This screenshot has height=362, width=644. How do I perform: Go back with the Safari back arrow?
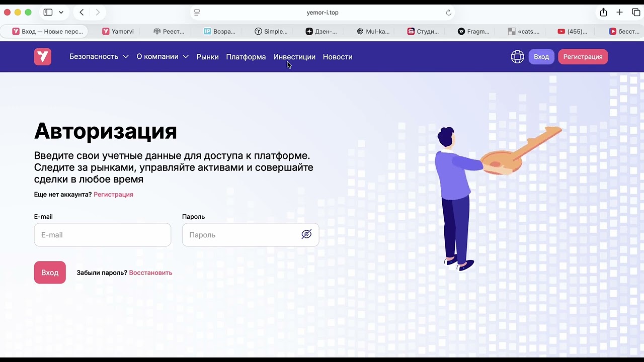(82, 12)
